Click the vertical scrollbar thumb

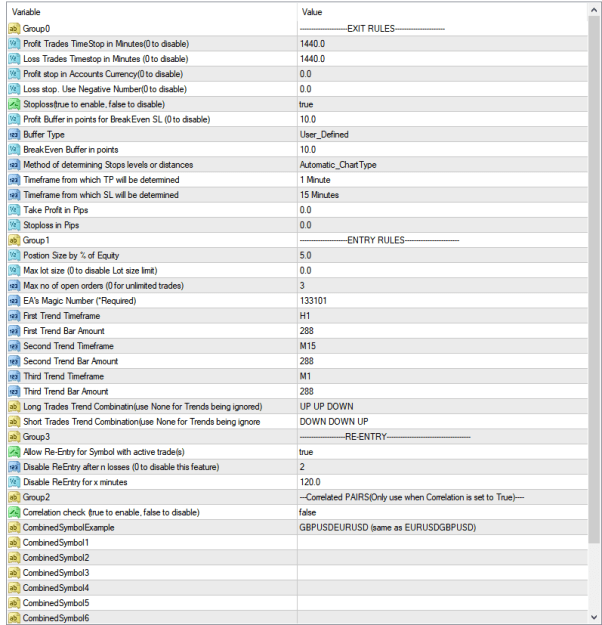point(594,280)
